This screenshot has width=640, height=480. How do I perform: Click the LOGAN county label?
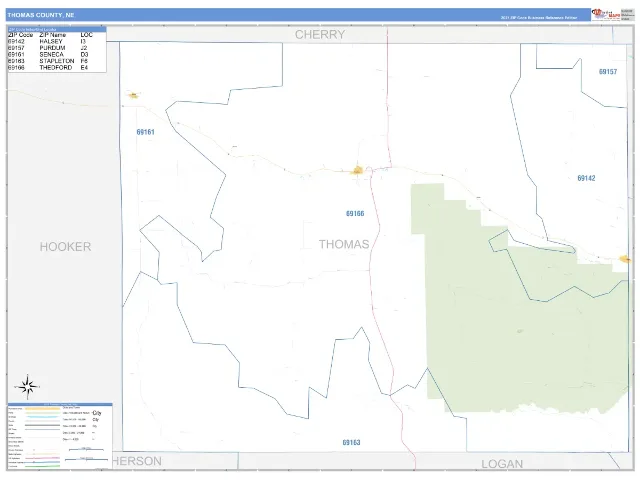[502, 464]
